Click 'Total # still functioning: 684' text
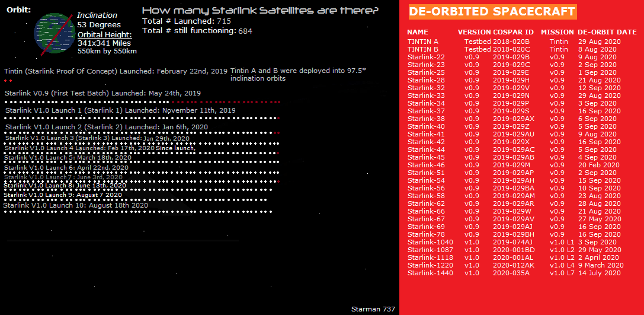 click(x=197, y=31)
